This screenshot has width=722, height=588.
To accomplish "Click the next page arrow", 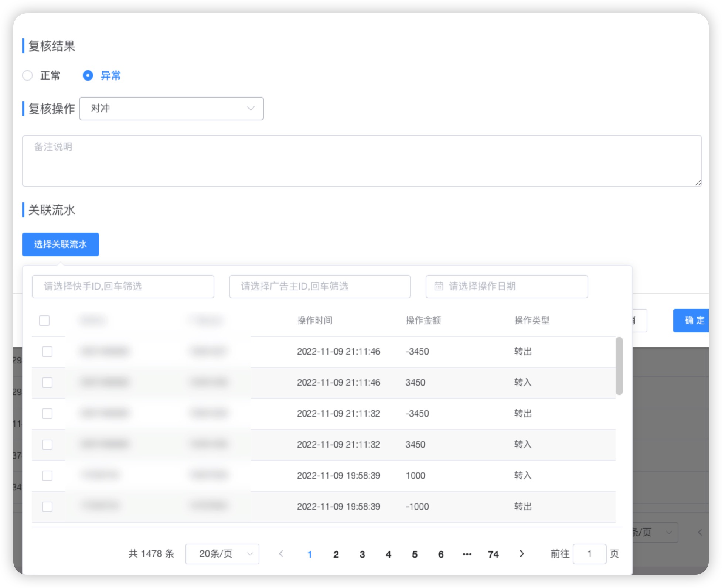I will [x=522, y=554].
